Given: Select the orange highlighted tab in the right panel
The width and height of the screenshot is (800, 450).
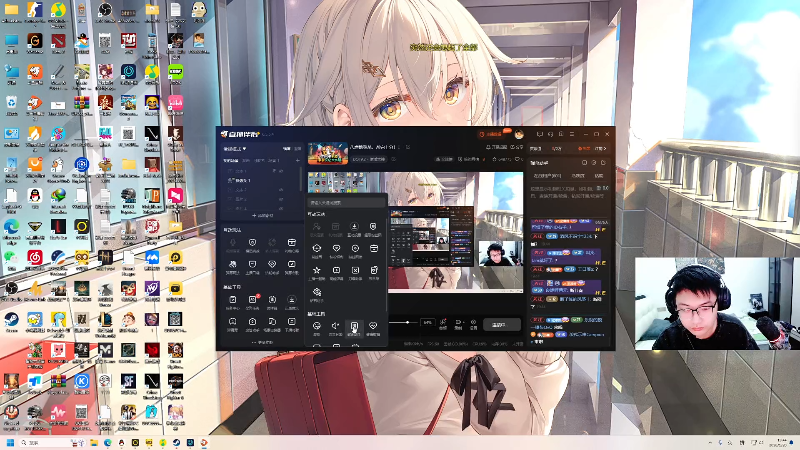Looking at the screenshot, I should 584,148.
